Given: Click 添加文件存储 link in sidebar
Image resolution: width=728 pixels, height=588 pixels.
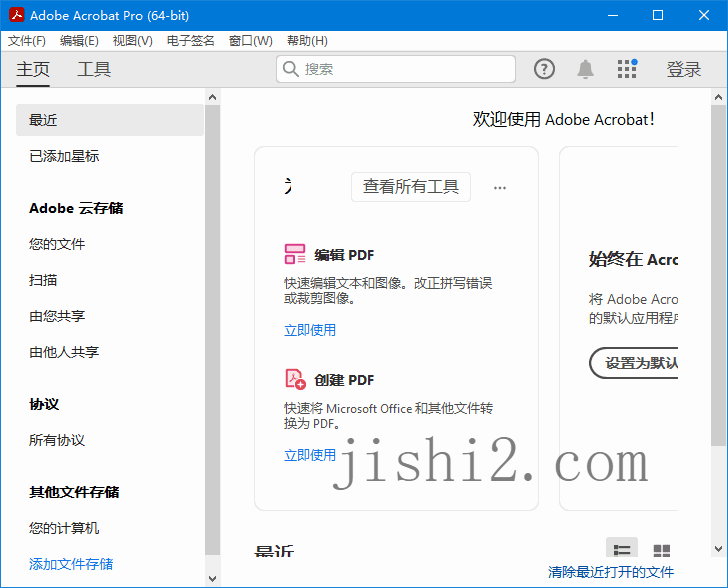Looking at the screenshot, I should pos(71,564).
